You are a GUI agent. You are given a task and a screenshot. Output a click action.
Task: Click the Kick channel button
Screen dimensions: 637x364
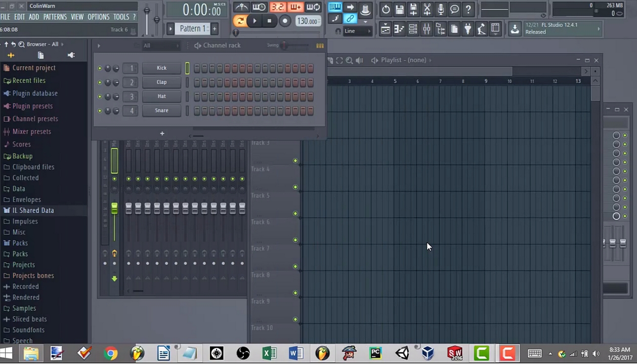tap(161, 68)
